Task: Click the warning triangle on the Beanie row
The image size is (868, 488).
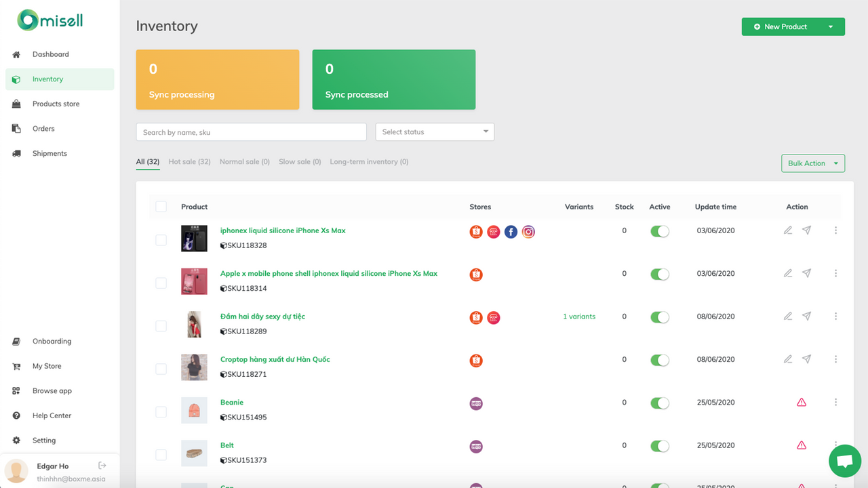Action: pos(802,402)
